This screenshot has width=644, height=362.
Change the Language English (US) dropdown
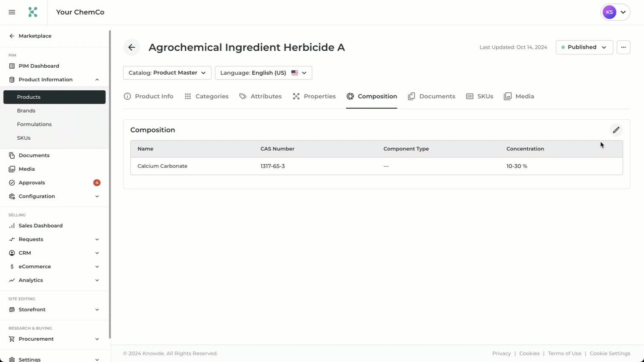click(x=263, y=73)
